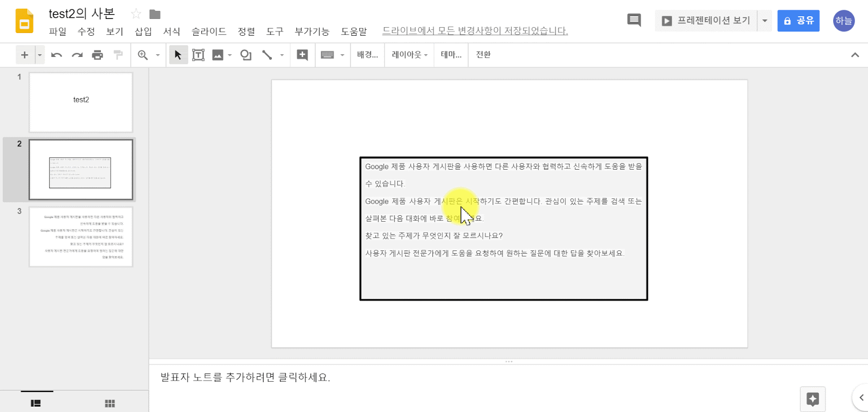
Task: Move presentation using the folder icon
Action: [155, 14]
